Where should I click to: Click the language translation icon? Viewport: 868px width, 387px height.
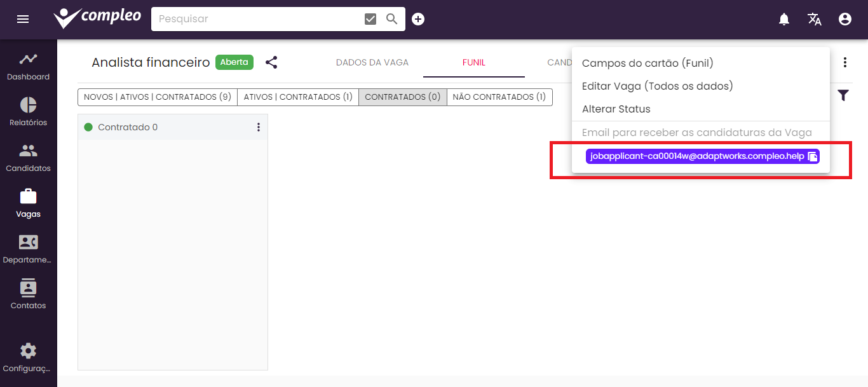click(814, 19)
